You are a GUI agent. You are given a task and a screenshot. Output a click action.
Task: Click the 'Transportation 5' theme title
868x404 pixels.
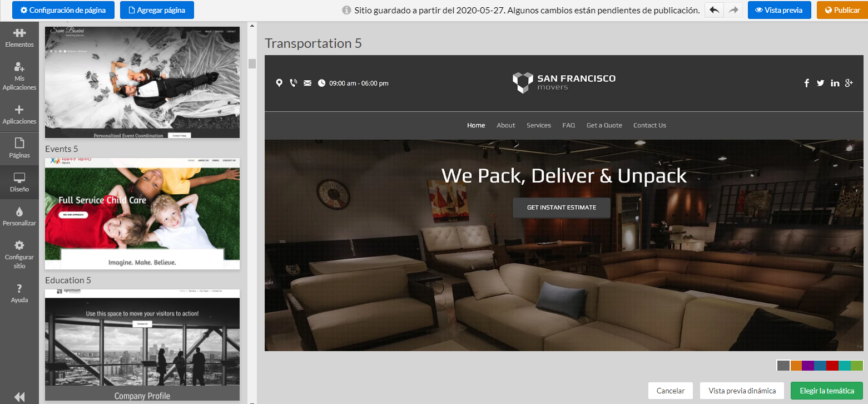[313, 43]
